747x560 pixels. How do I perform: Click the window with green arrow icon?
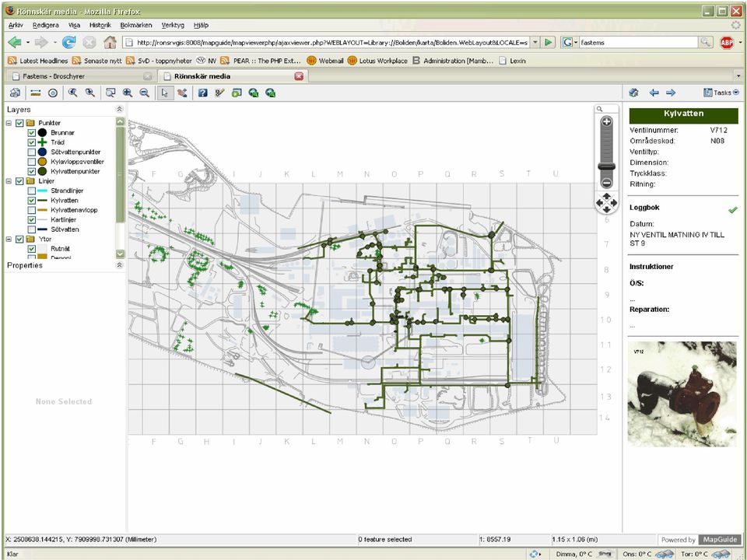coord(237,93)
